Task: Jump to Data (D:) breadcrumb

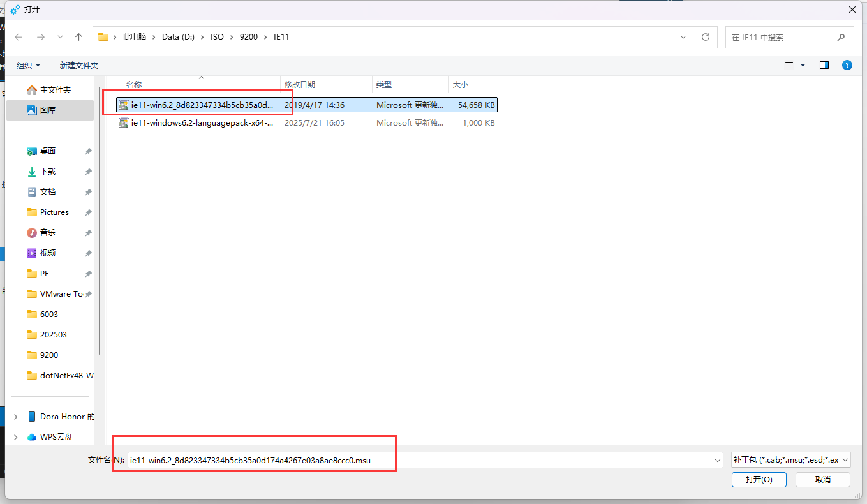Action: coord(178,37)
